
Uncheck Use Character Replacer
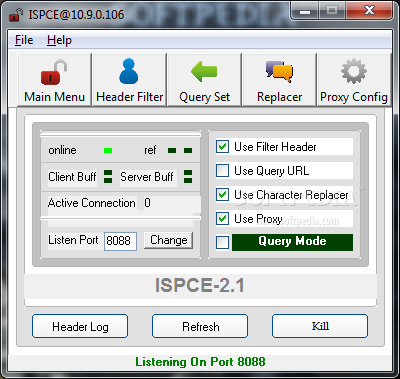click(222, 195)
